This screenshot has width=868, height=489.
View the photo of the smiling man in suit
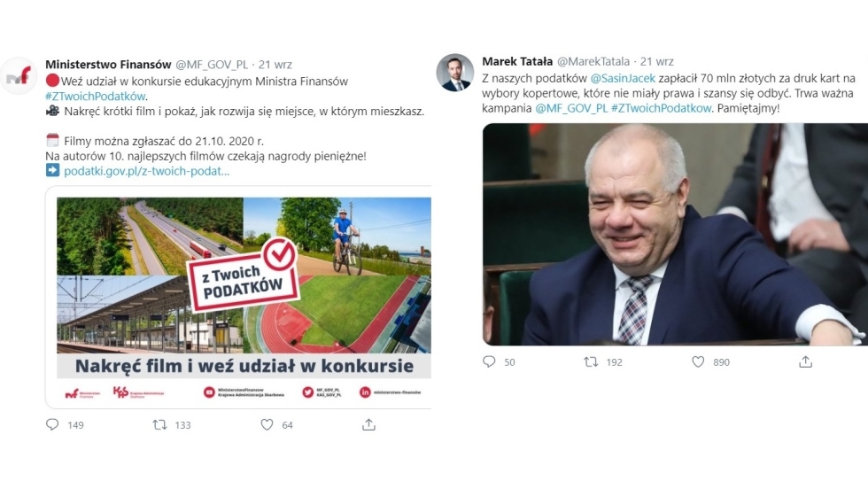point(675,234)
